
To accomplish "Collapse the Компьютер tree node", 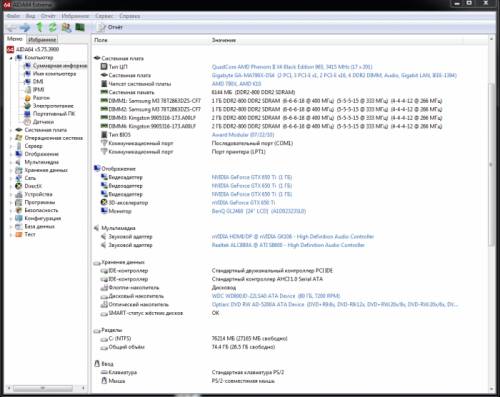I will tap(11, 58).
